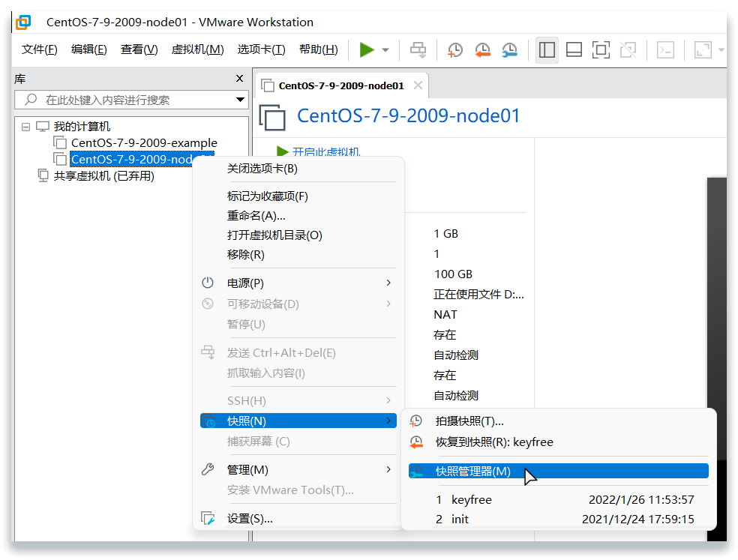Screen dimensions: 738x560
Task: Open the 帮助(H) menu
Action: click(319, 49)
